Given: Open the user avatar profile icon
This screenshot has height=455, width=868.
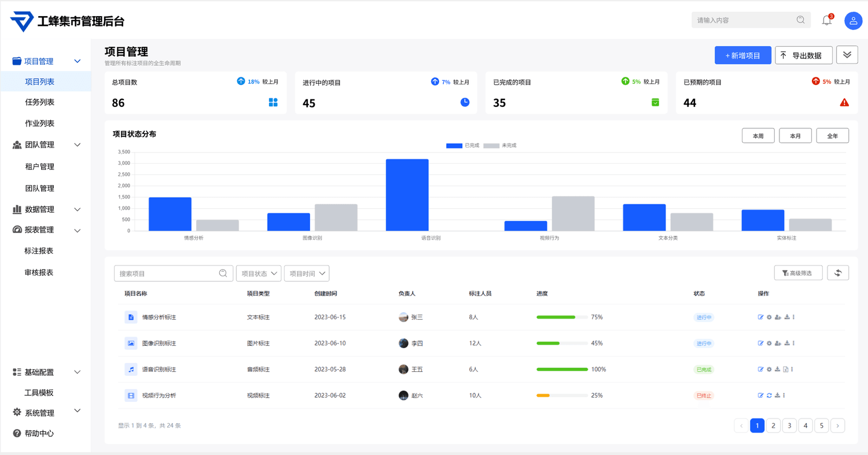Looking at the screenshot, I should 853,21.
